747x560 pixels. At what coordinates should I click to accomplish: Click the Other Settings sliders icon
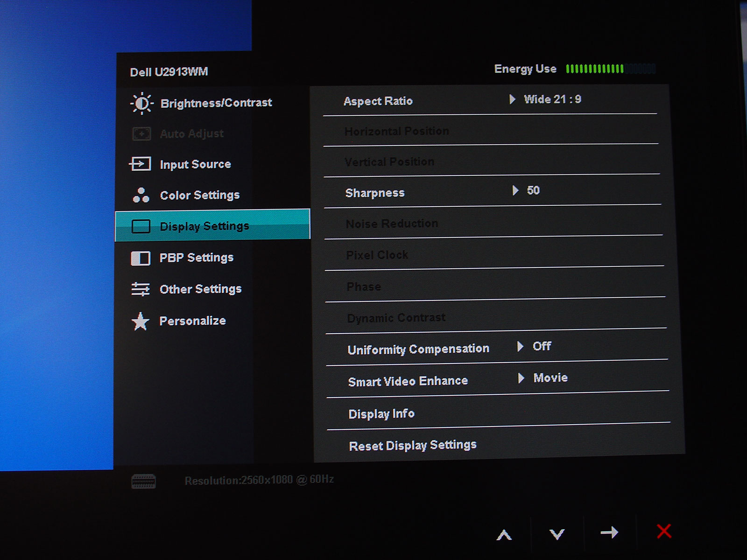pos(141,289)
